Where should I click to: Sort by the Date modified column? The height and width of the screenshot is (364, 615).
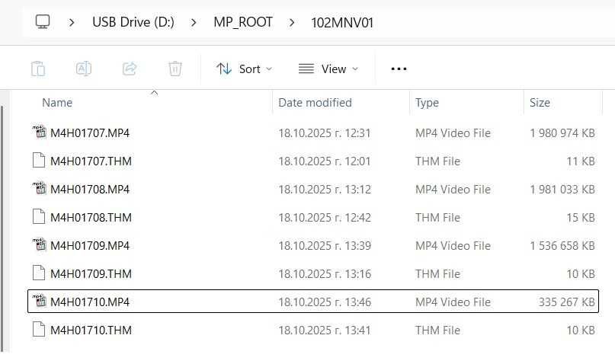click(315, 103)
